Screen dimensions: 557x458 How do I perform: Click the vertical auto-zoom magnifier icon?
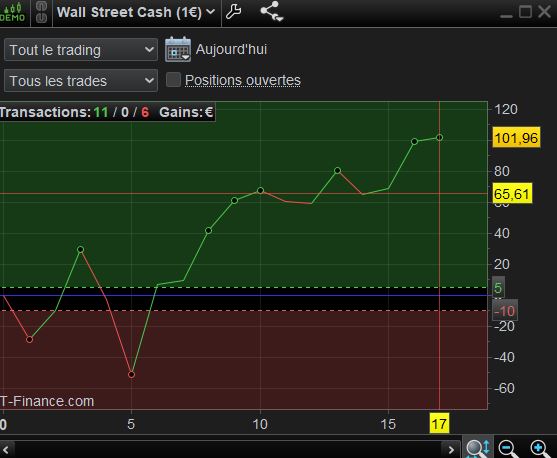[478, 448]
